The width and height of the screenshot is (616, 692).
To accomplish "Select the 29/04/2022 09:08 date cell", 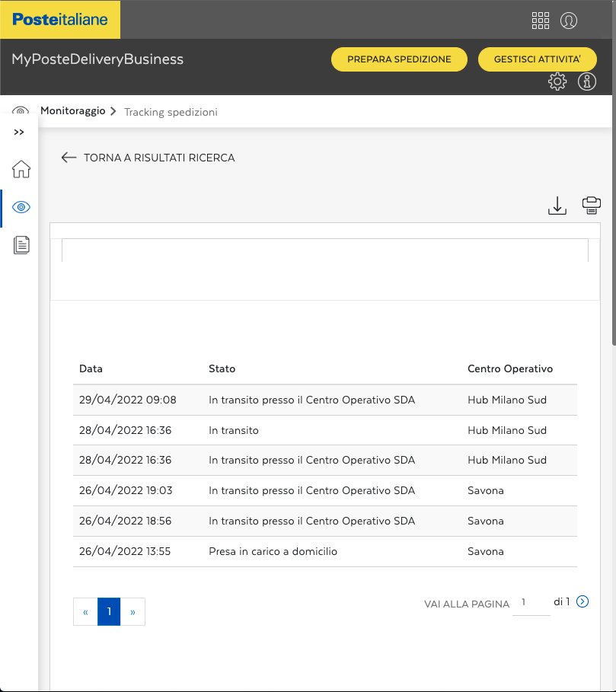I will [x=127, y=400].
